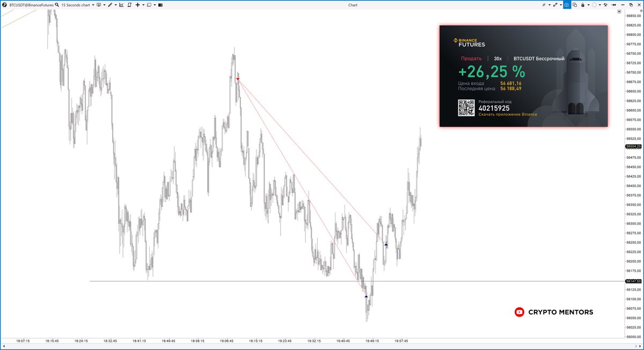The height and width of the screenshot is (350, 644).
Task: Pin the chart window with pin icon
Action: pyautogui.click(x=614, y=5)
